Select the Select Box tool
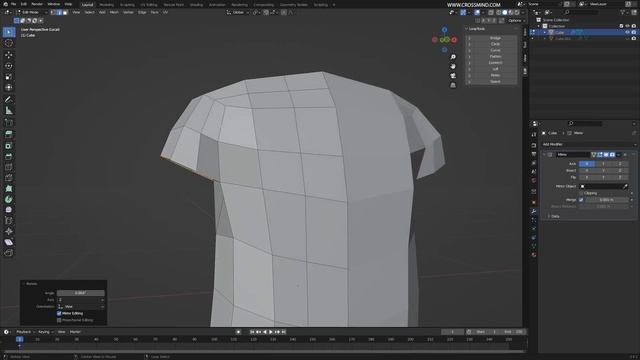Image resolution: width=640 pixels, height=360 pixels. [9, 32]
